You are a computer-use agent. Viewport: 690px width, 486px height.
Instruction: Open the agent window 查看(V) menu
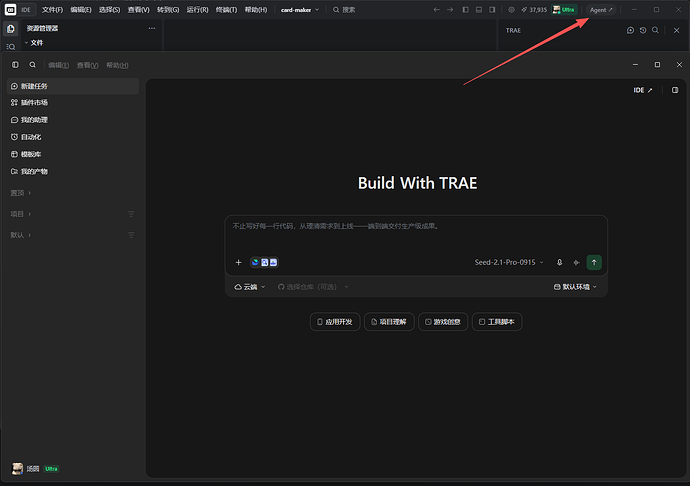pyautogui.click(x=88, y=65)
